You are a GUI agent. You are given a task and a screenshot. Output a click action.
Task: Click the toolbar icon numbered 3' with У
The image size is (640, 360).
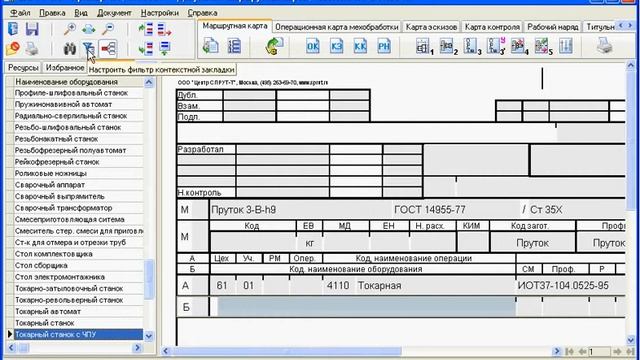point(496,46)
